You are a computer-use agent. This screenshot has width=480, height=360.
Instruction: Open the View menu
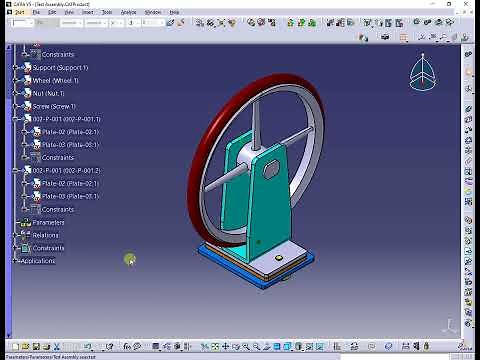pyautogui.click(x=69, y=12)
